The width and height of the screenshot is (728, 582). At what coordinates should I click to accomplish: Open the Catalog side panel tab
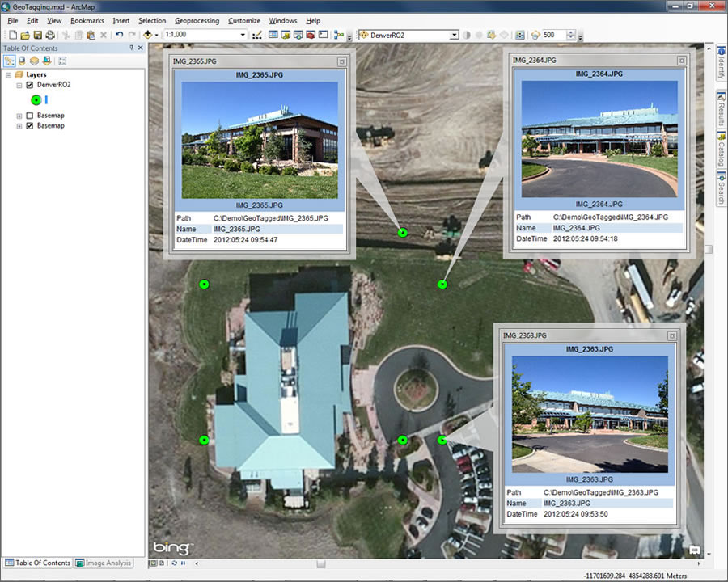721,150
